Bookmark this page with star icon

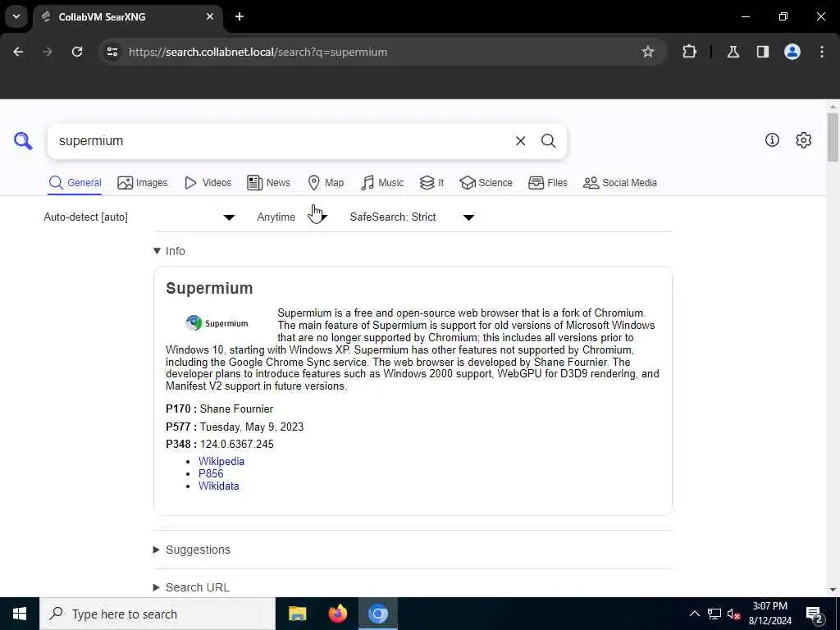[x=648, y=52]
